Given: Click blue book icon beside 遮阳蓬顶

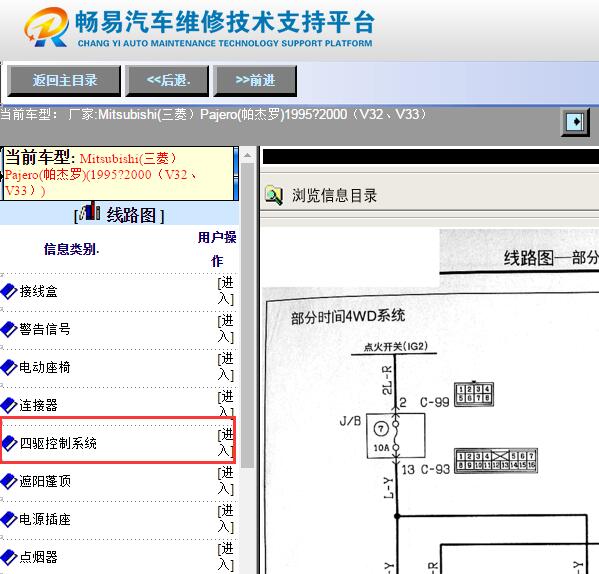Looking at the screenshot, I should point(9,481).
